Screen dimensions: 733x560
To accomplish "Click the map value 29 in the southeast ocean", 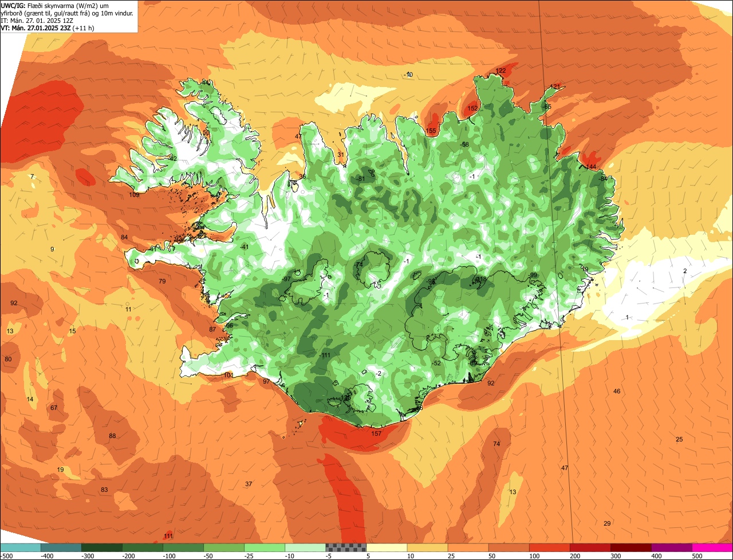I will 607,523.
